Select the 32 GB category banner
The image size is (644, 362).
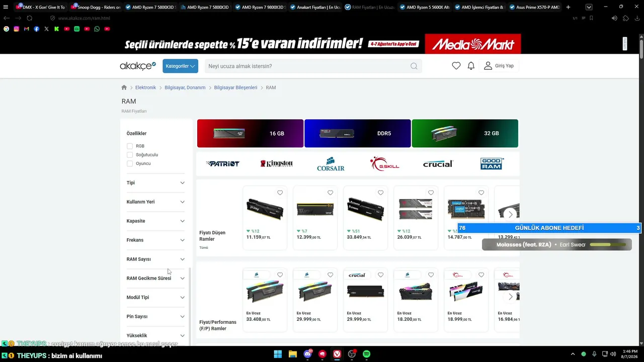[x=465, y=133]
